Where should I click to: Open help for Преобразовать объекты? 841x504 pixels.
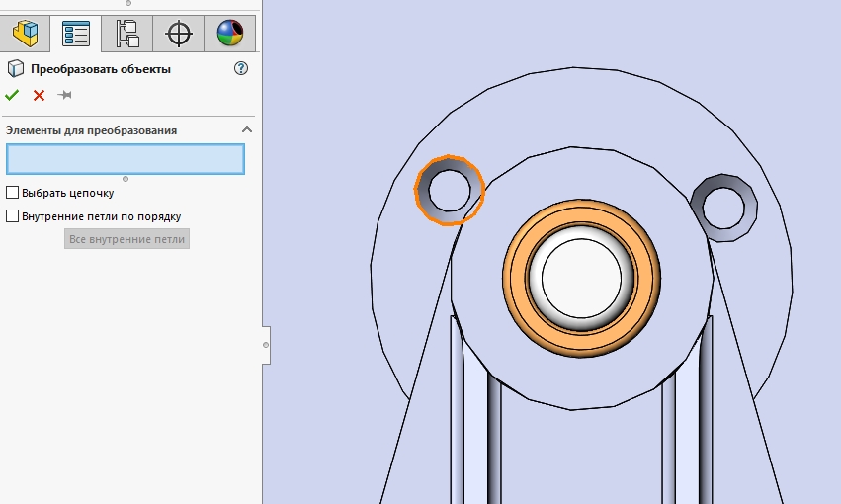click(x=240, y=69)
